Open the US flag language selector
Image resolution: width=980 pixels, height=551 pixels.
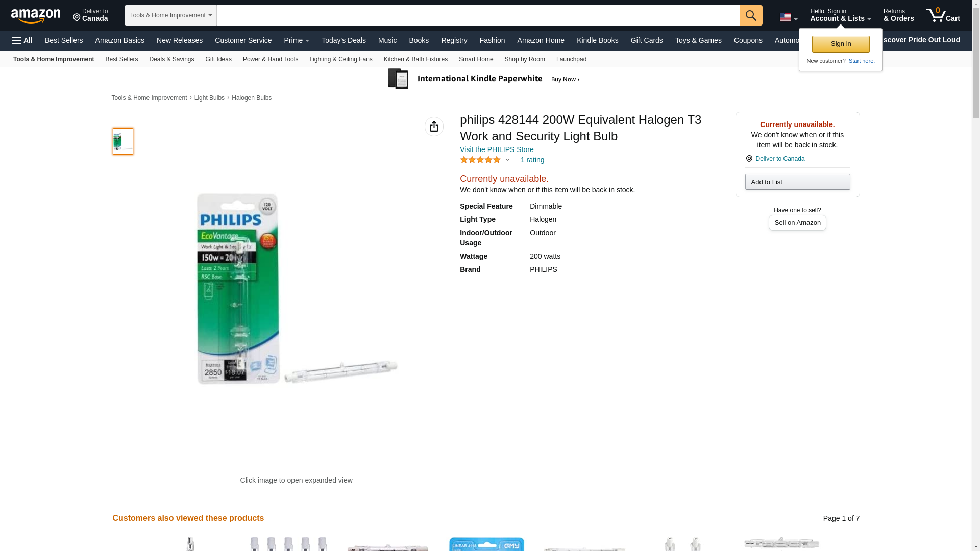tap(788, 17)
